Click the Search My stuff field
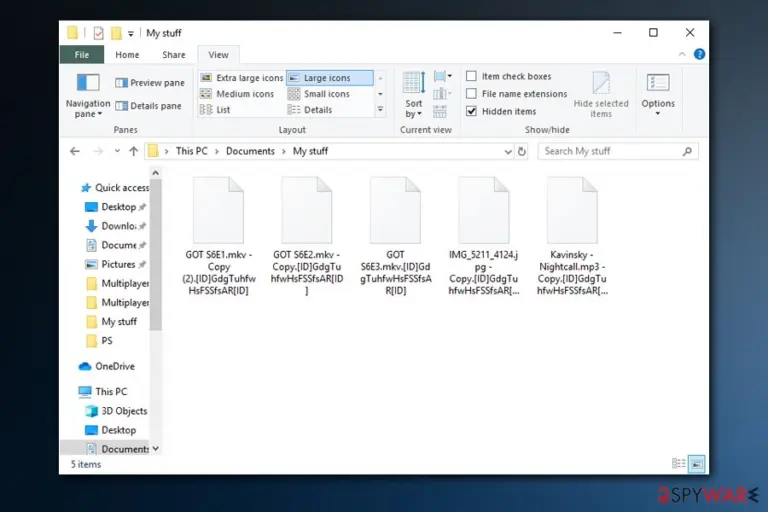This screenshot has height=512, width=768. (x=618, y=151)
